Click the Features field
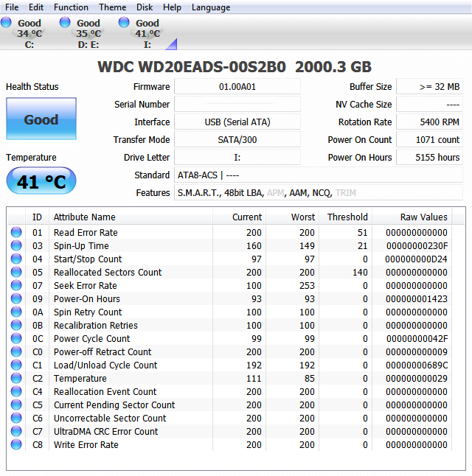Image resolution: width=472 pixels, height=476 pixels. 318,193
